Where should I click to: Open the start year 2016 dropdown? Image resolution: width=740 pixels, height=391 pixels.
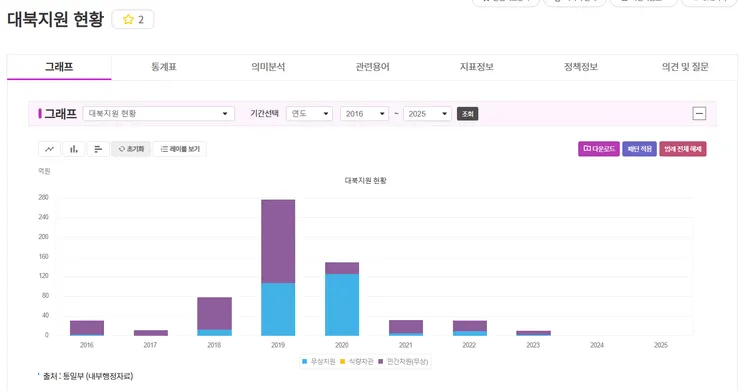364,113
